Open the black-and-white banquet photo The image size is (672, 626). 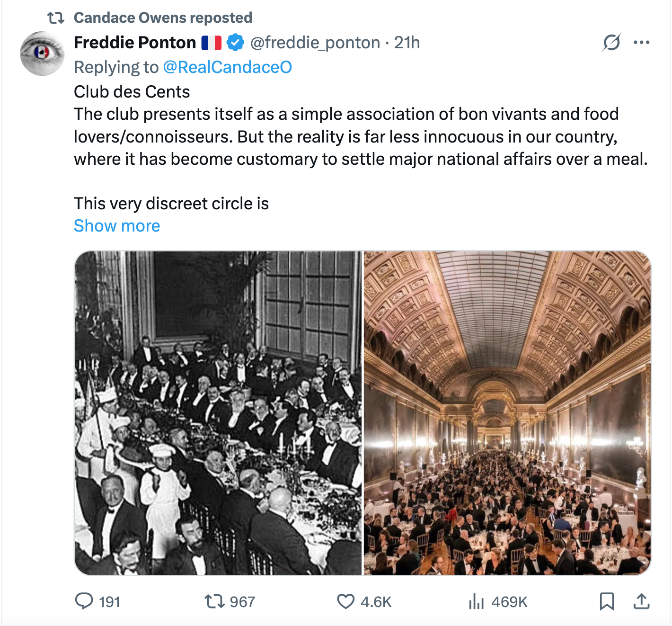click(218, 413)
